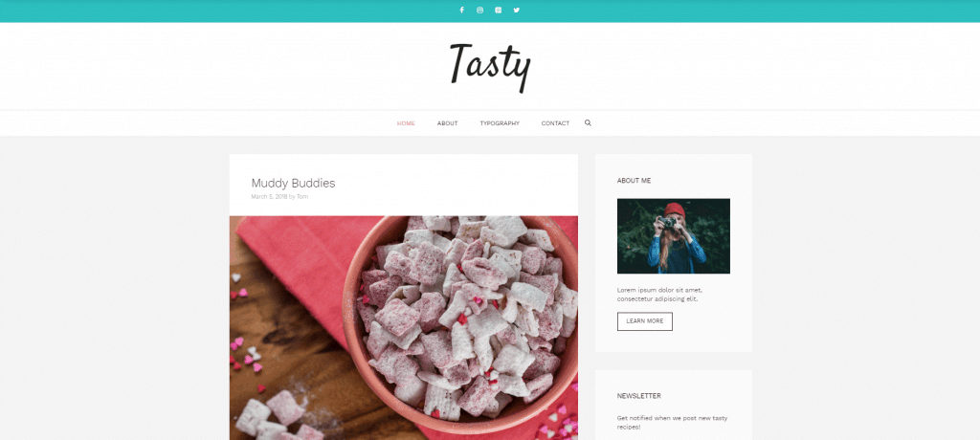Open the Muddy Buddies featured bowl image
Image resolution: width=980 pixels, height=440 pixels.
point(404,328)
